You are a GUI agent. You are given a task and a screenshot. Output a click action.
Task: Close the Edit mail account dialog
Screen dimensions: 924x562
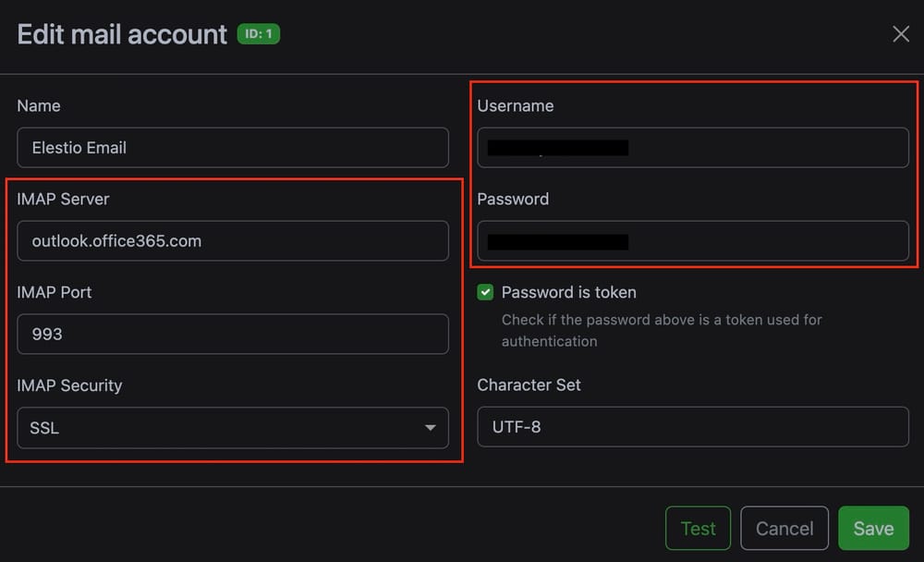901,33
